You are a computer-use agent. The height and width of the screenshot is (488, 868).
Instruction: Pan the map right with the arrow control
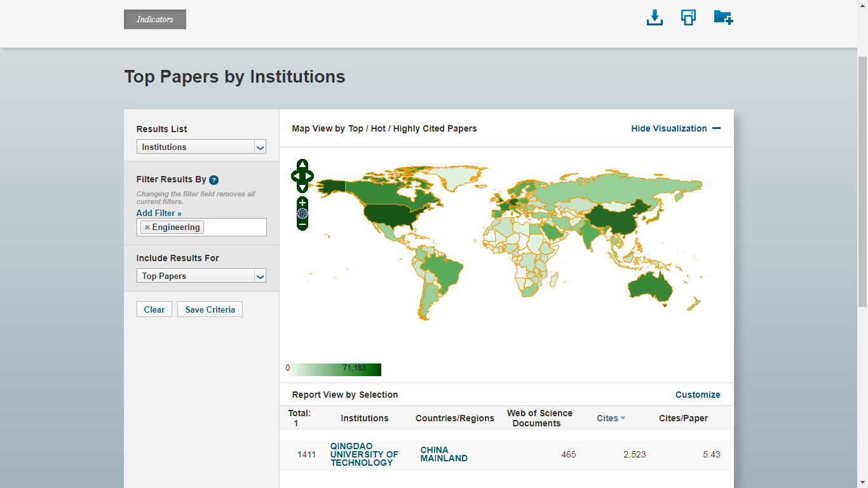309,176
